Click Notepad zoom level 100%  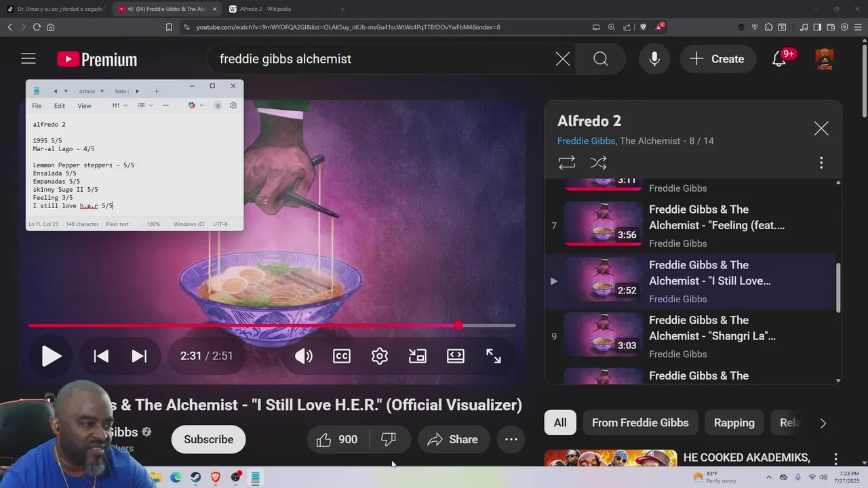click(154, 224)
